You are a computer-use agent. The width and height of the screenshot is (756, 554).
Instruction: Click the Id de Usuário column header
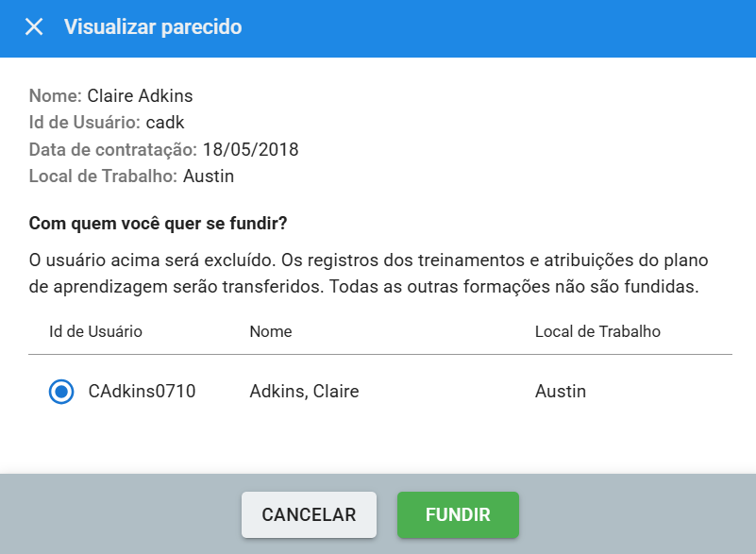click(95, 331)
